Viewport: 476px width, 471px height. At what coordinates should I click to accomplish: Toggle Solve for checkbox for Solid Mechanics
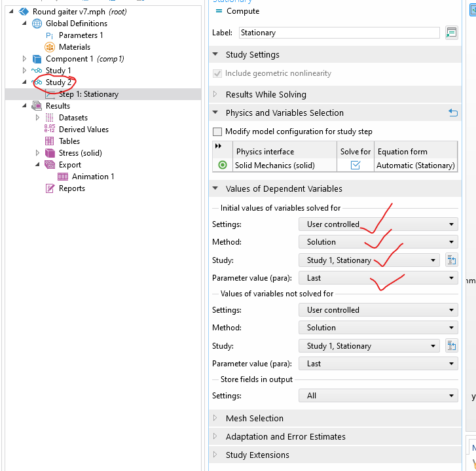click(356, 166)
